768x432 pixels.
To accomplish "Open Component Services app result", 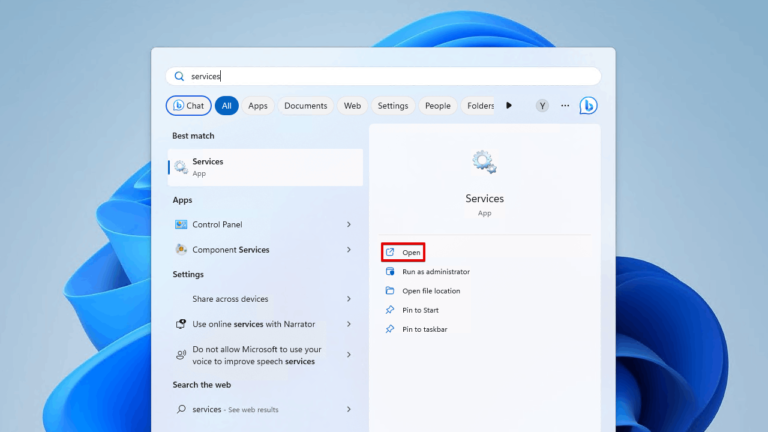I will point(265,250).
